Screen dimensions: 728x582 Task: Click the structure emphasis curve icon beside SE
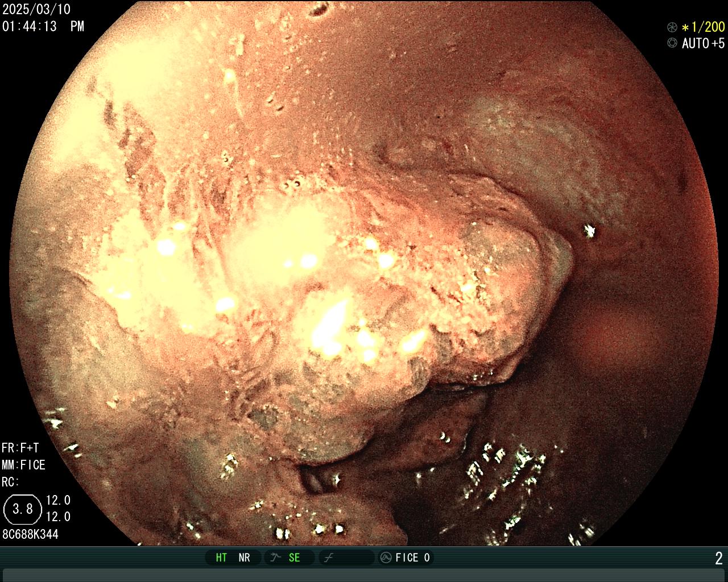276,558
